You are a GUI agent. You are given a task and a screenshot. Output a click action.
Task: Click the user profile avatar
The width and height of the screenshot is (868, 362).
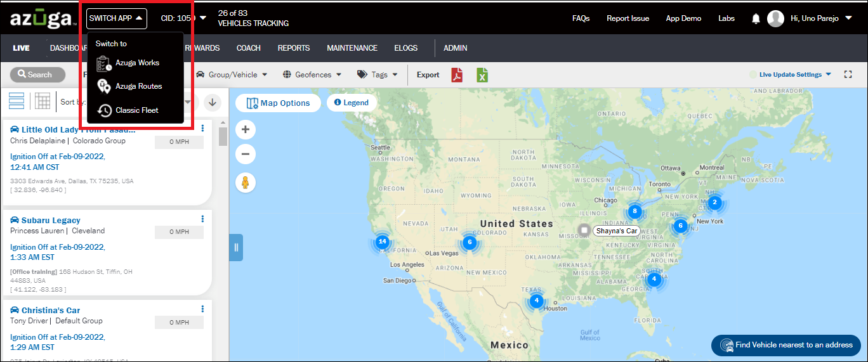pos(775,18)
